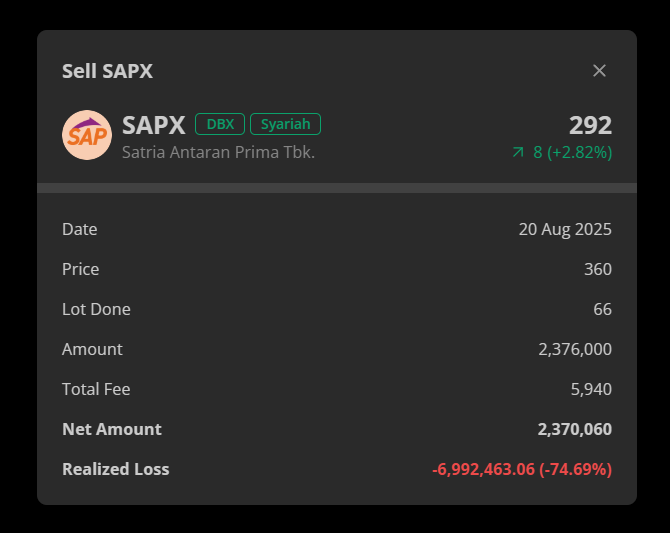Click the last price 292
Screen dimensions: 670x533
click(x=590, y=125)
